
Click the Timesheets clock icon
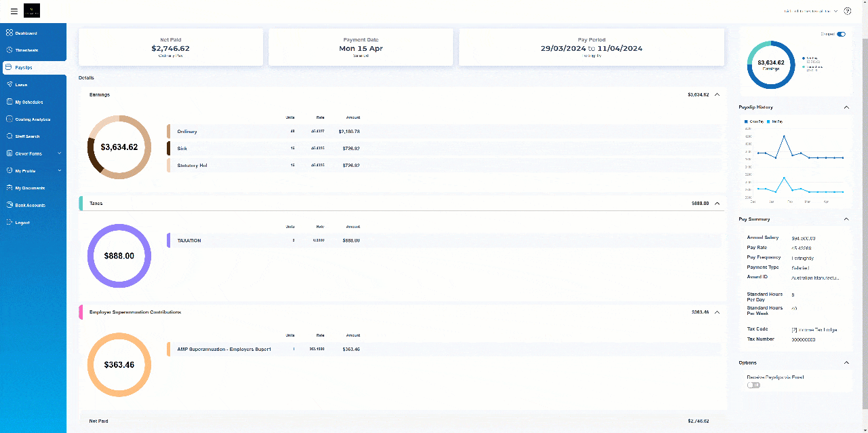pos(9,50)
